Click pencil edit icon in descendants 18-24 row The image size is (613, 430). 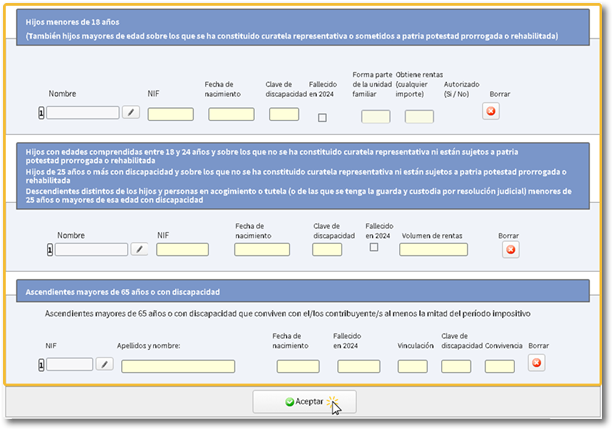(140, 249)
